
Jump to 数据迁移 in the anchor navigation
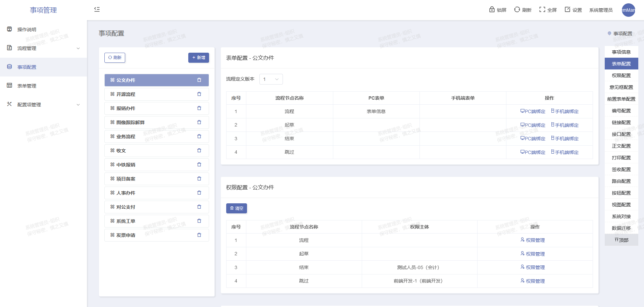[x=621, y=228]
